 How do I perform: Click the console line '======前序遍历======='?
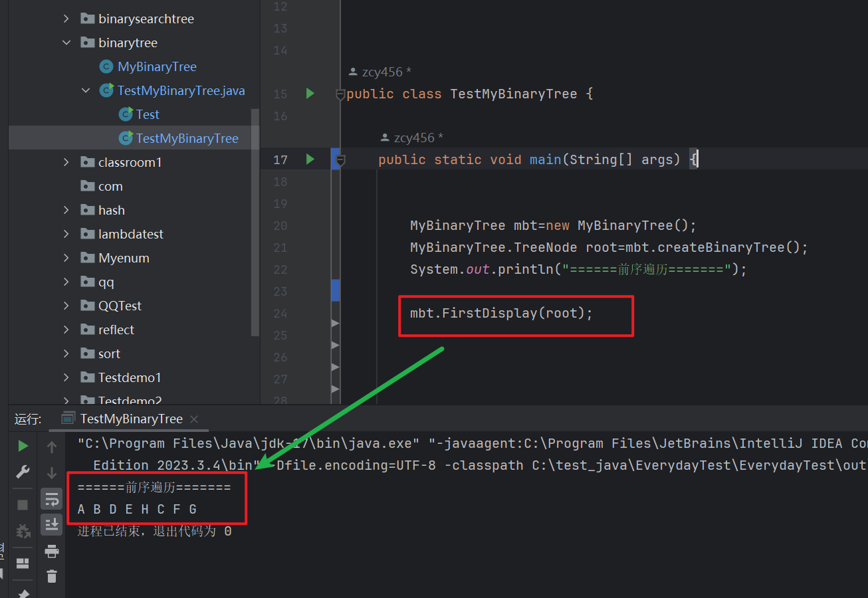point(154,488)
